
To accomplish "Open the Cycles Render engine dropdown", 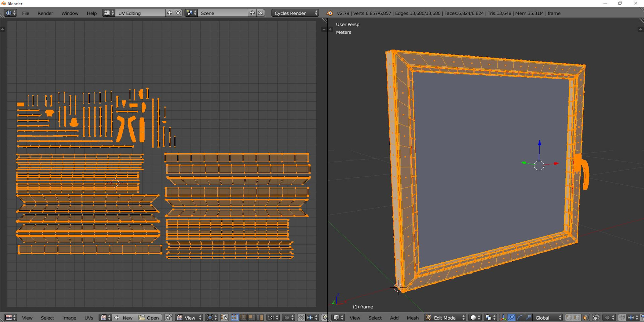I will 295,13.
